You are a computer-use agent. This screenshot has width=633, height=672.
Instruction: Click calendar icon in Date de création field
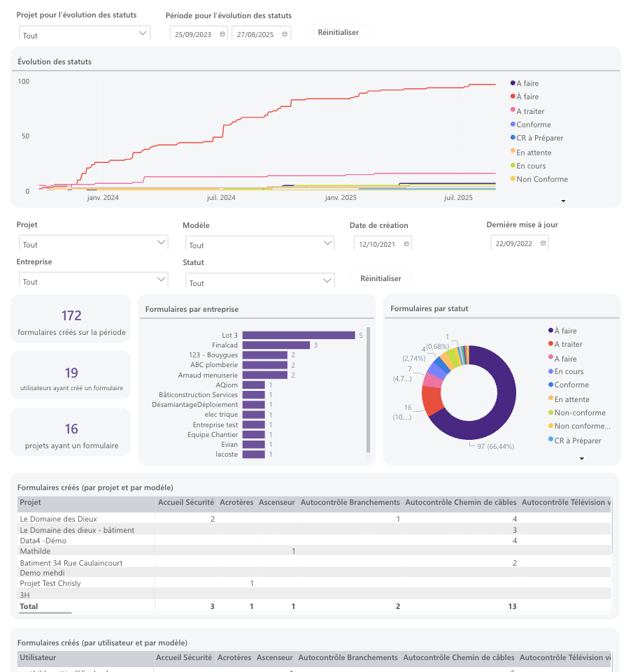pos(406,244)
